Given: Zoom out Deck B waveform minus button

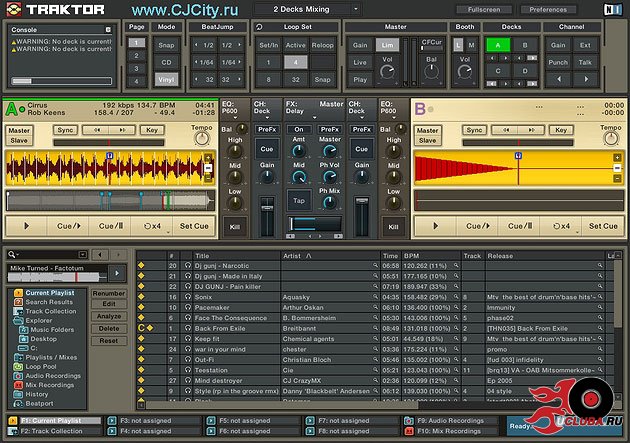Looking at the screenshot, I should (x=617, y=178).
